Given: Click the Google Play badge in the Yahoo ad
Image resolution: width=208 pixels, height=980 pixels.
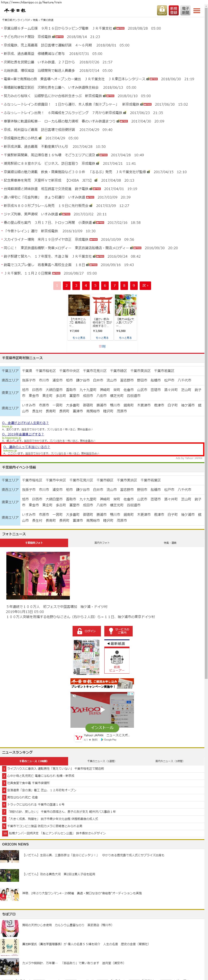Looking at the screenshot, I should click(x=109, y=739).
